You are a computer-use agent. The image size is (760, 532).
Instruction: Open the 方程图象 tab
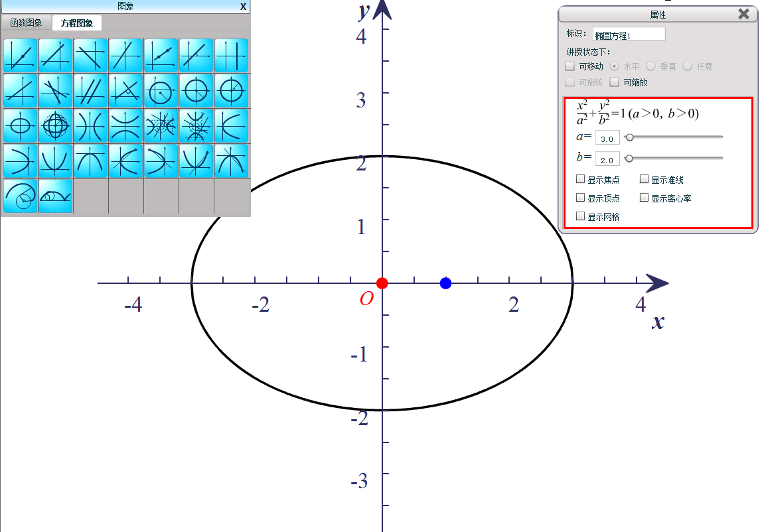click(77, 23)
